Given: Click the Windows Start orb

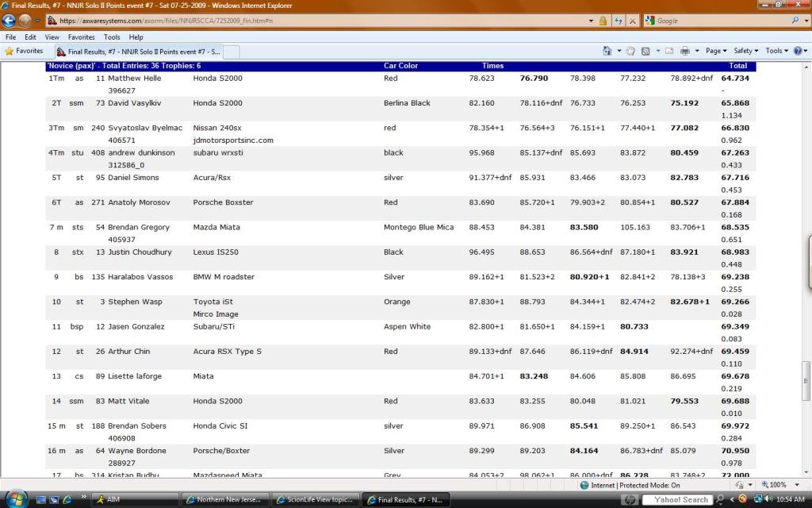Looking at the screenshot, I should [16, 499].
